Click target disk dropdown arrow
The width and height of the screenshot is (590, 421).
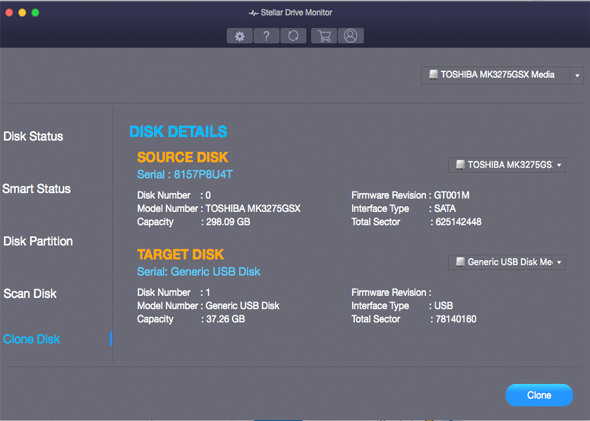tap(559, 262)
